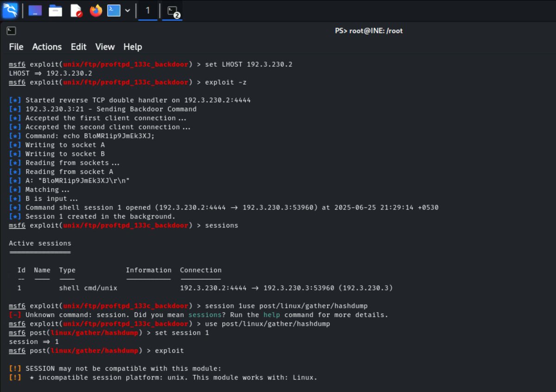Open the File menu
Viewport: 556px width, 392px height.
pos(16,47)
